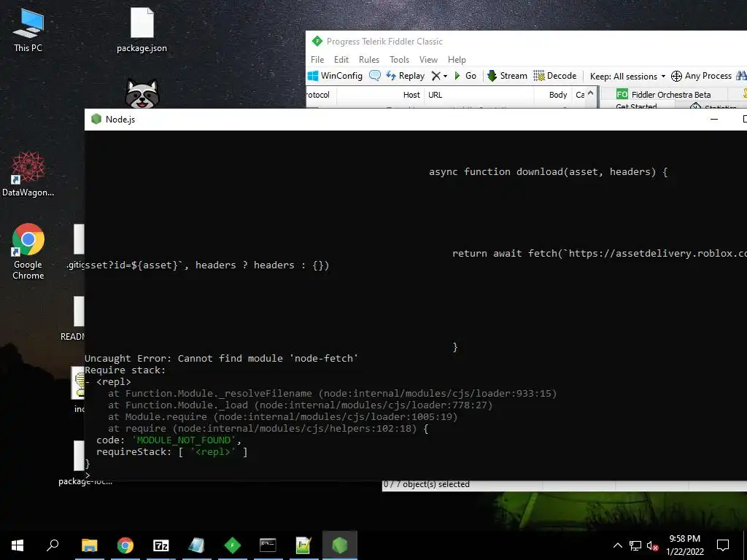Open Fiddler File menu
747x560 pixels.
point(317,60)
